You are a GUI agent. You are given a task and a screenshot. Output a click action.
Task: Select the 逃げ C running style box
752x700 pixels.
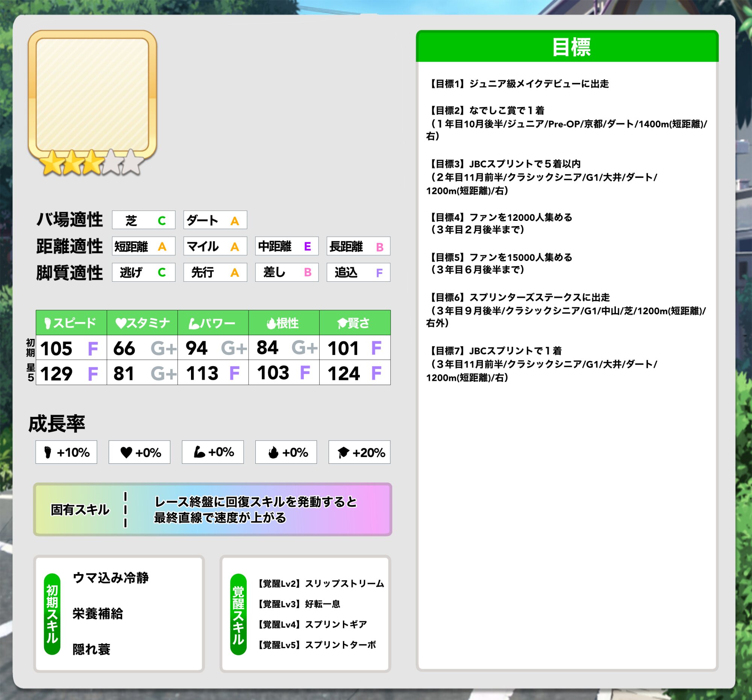[x=144, y=272]
